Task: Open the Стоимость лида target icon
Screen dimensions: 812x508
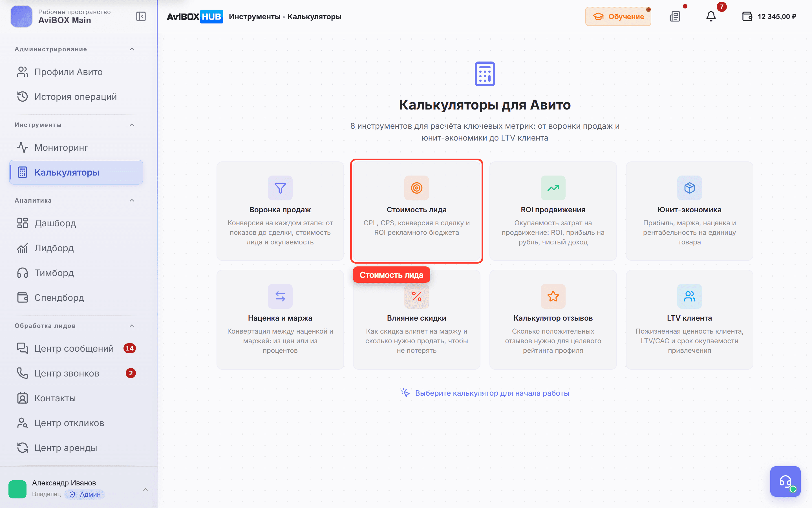Action: pyautogui.click(x=416, y=188)
